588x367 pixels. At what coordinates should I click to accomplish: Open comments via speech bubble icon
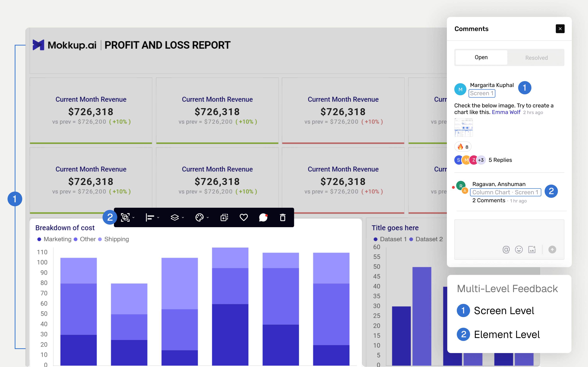(263, 217)
